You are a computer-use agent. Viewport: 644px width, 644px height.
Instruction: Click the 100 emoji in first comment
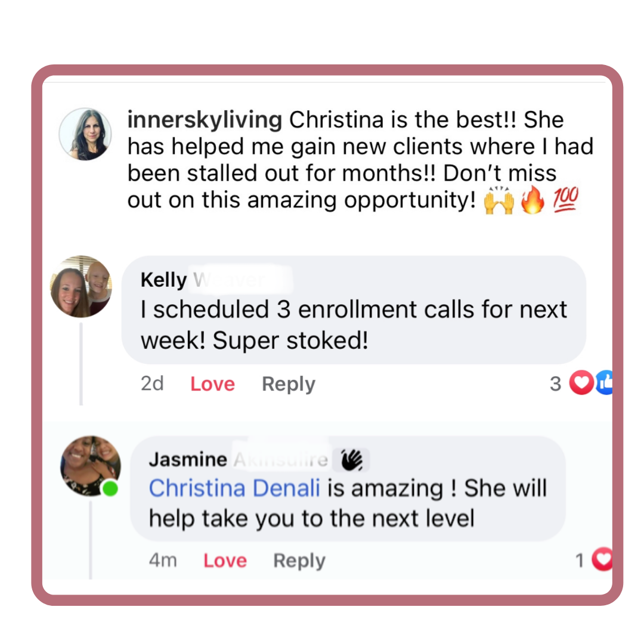pyautogui.click(x=565, y=199)
